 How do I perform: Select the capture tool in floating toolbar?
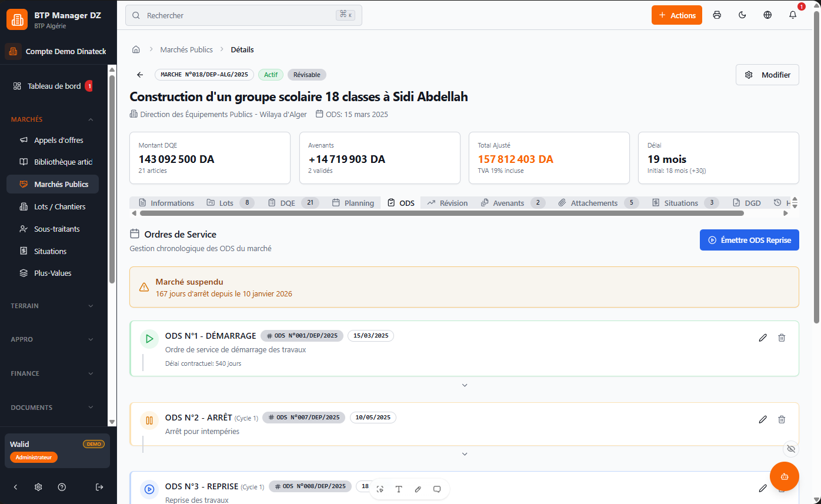coord(380,489)
